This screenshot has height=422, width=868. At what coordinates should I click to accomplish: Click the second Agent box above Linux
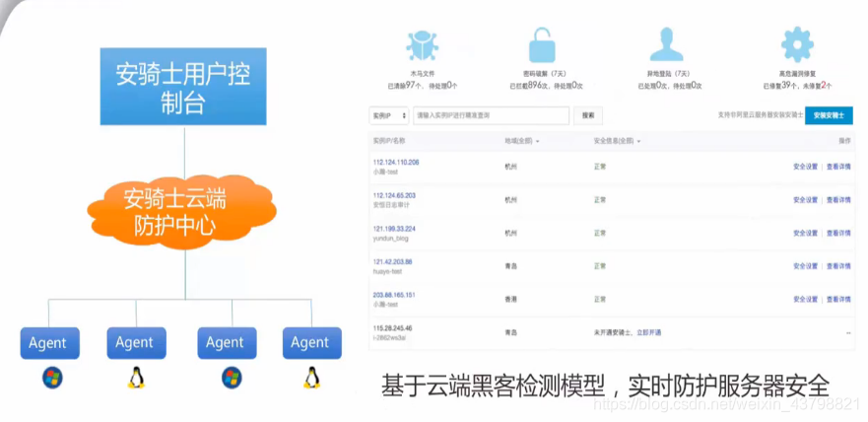(x=136, y=343)
